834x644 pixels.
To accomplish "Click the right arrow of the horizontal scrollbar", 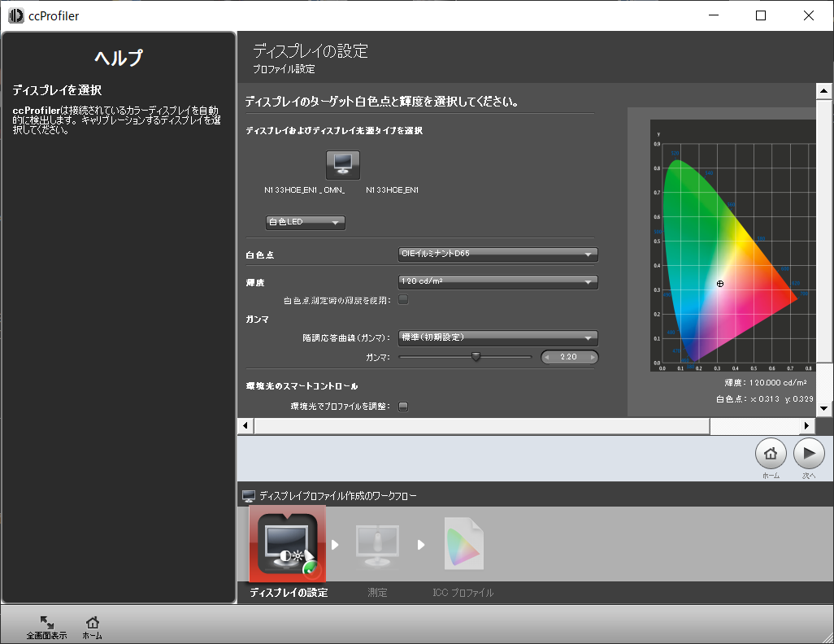I will coord(806,424).
